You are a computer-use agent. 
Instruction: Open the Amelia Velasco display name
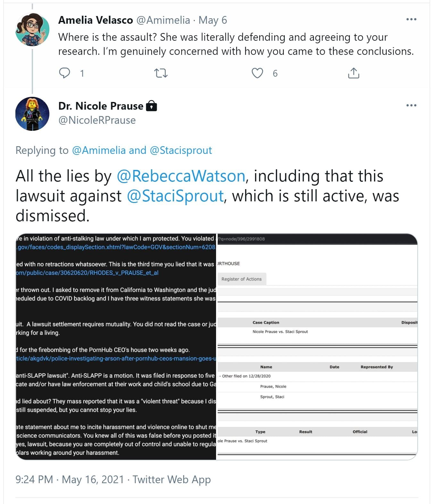[96, 20]
